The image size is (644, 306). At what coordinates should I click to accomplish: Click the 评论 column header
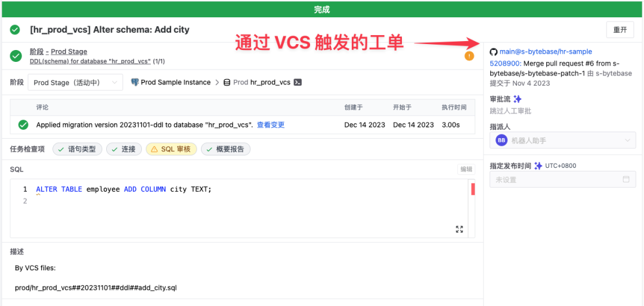[x=42, y=108]
